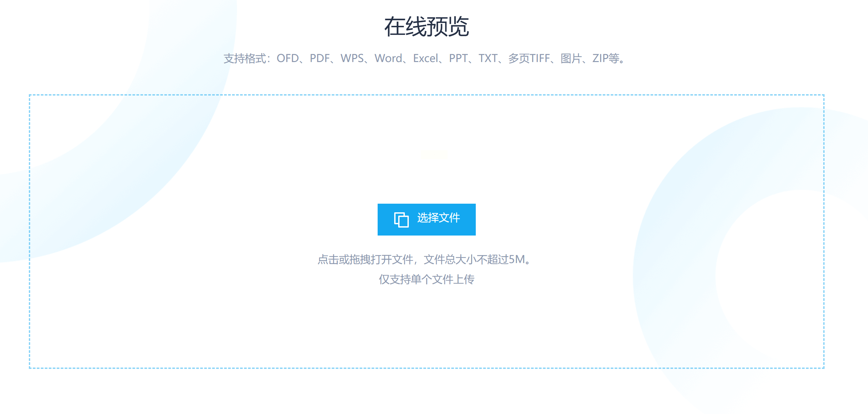Click the 点击或拖拽打开文件 instruction line
The width and height of the screenshot is (868, 414).
[x=365, y=259]
